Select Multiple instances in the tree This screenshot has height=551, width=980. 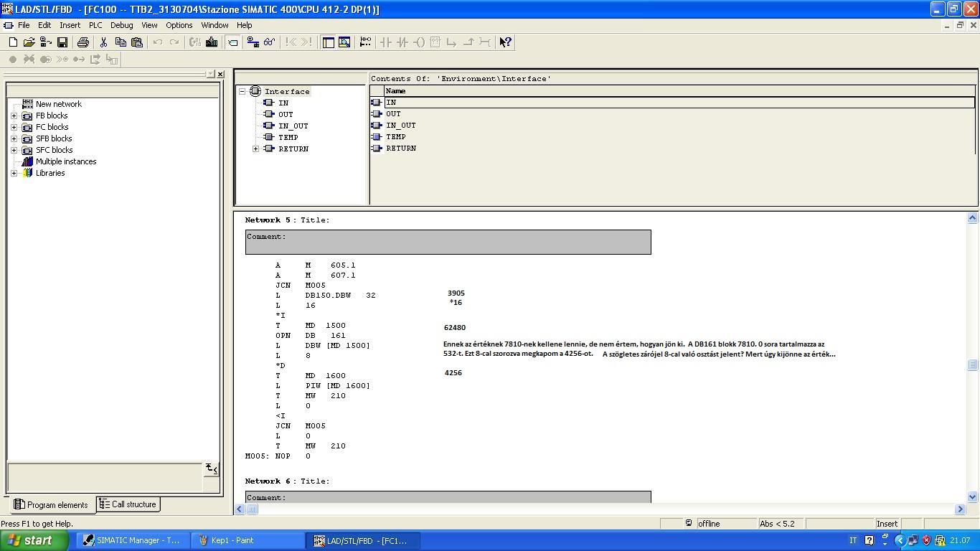tap(66, 161)
